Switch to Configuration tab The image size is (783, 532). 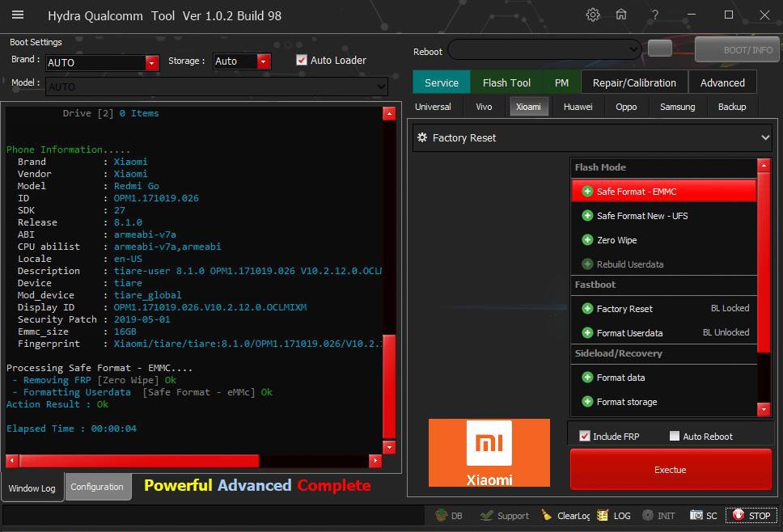point(97,487)
